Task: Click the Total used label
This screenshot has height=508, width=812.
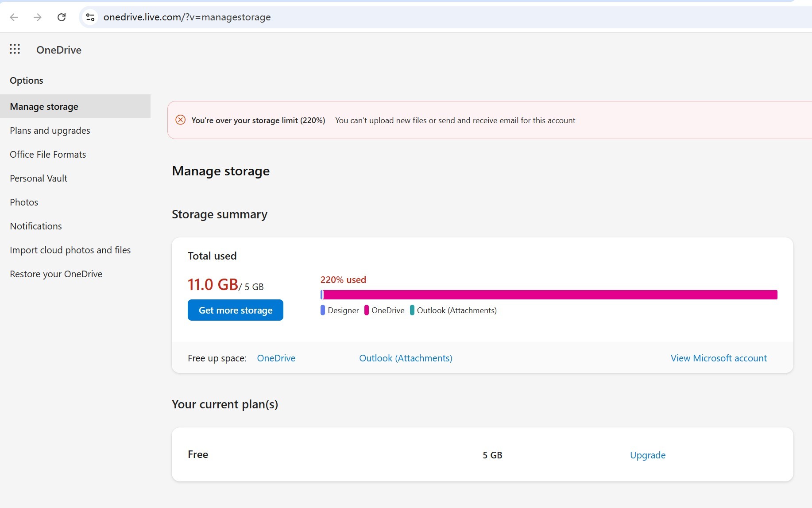Action: click(x=212, y=256)
